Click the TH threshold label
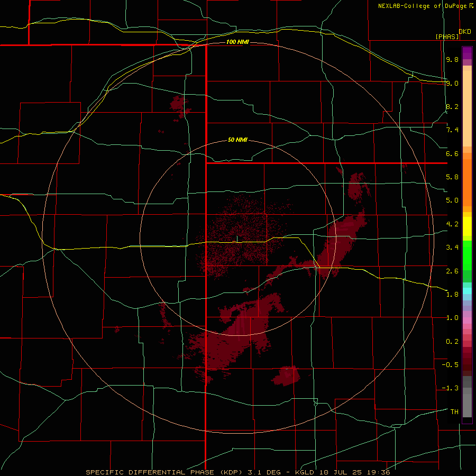 454,412
